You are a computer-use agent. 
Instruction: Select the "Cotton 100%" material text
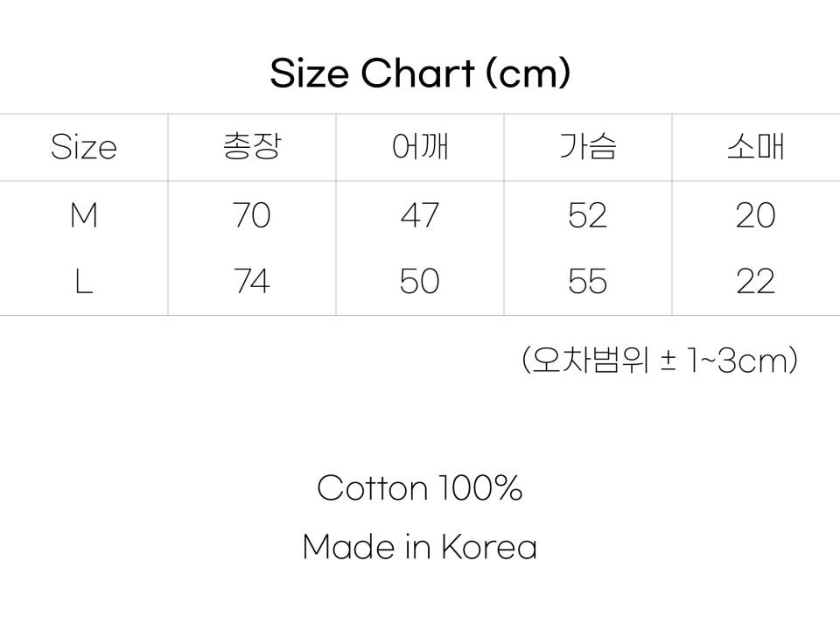420,488
